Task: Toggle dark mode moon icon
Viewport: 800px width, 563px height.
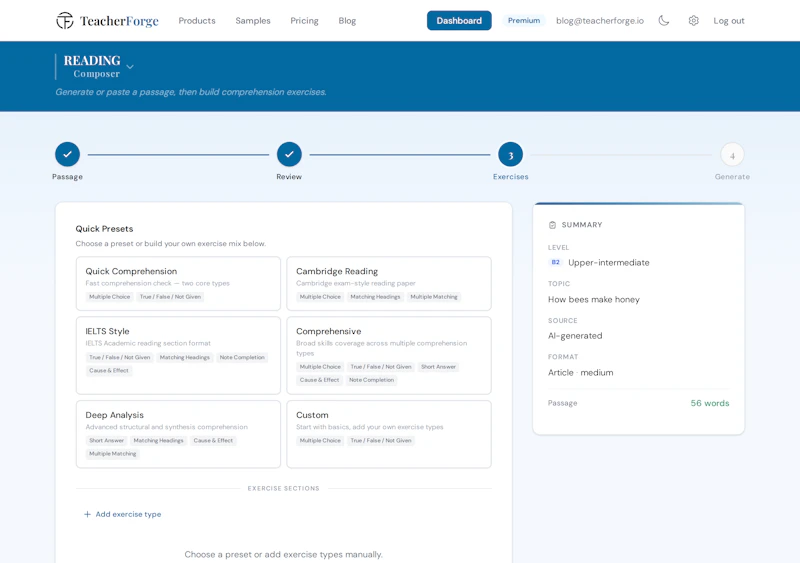Action: pos(663,20)
